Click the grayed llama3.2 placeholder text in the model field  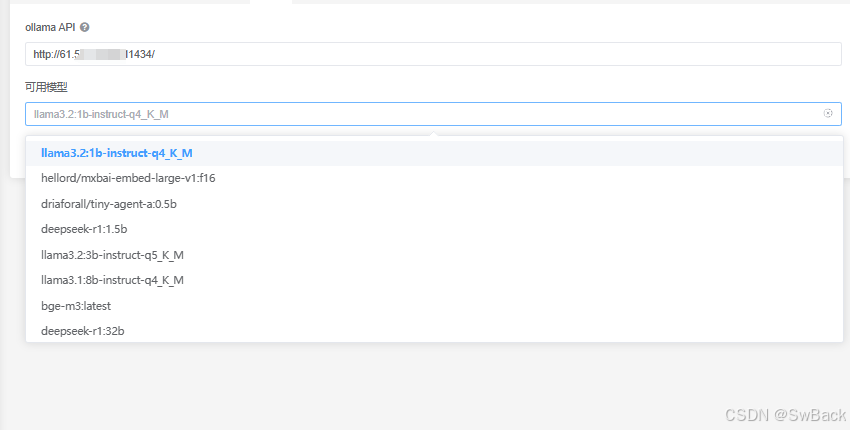click(x=101, y=114)
